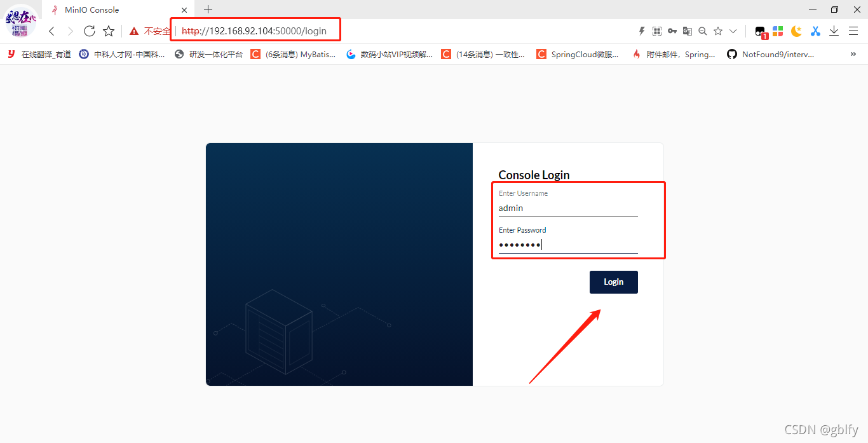868x443 pixels.
Task: Select the address bar URL
Action: tap(254, 31)
